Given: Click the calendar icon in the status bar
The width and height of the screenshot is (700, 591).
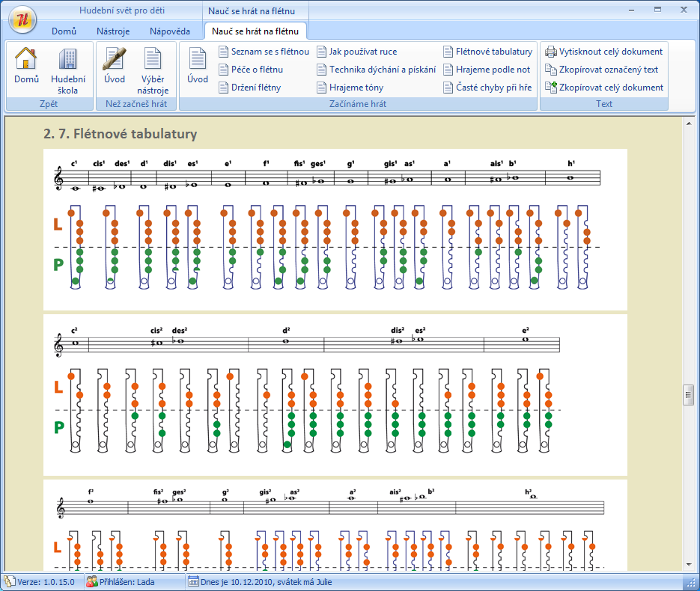Looking at the screenshot, I should pos(193,581).
